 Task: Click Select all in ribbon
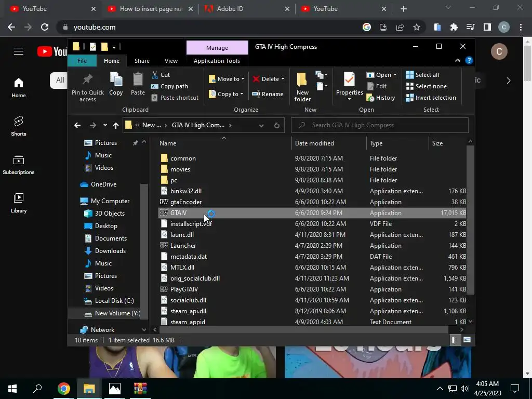422,75
